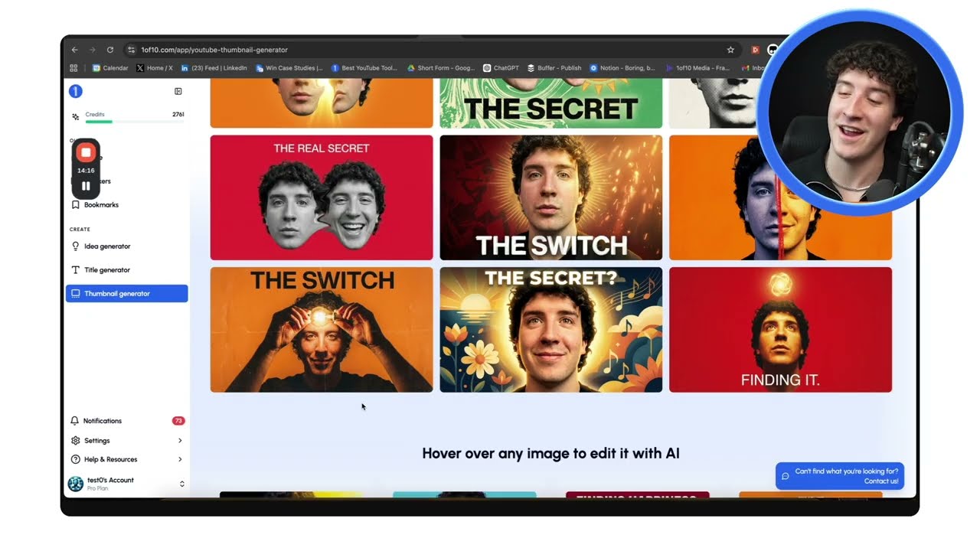Select THE SWITCH lightbulb thumbnail
The width and height of the screenshot is (980, 551).
(322, 330)
